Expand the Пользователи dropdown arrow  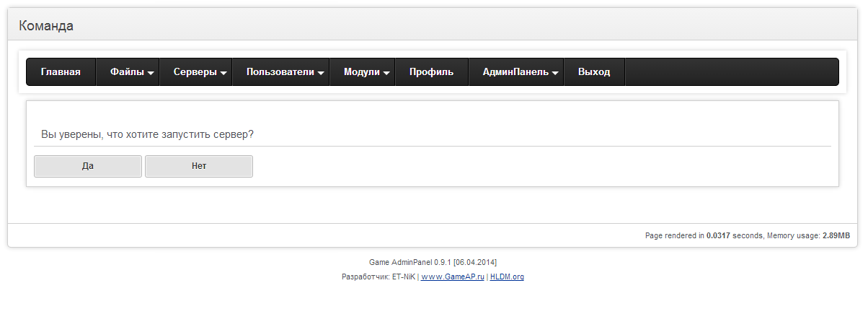point(321,73)
